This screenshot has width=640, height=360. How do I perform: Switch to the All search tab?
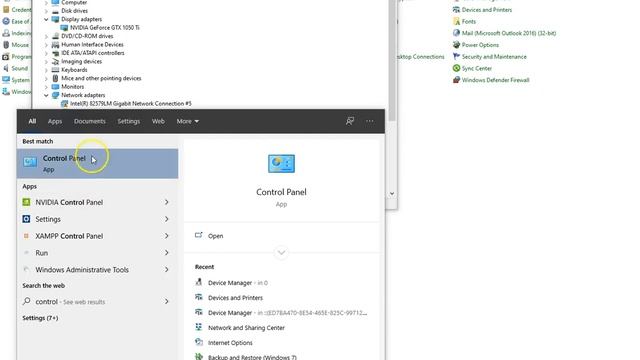tap(32, 121)
